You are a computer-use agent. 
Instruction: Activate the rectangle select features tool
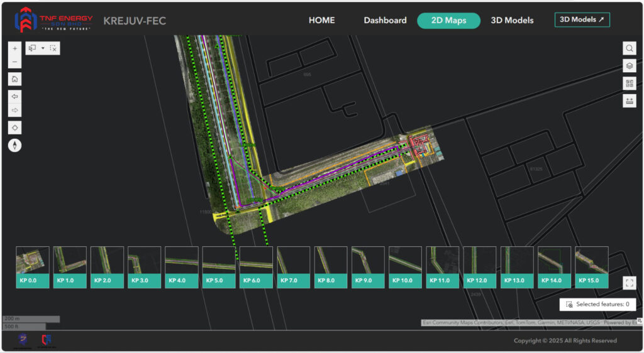click(33, 48)
